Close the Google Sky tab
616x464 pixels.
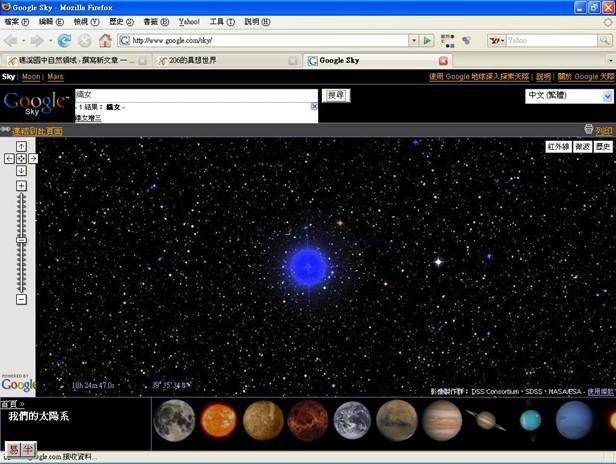[443, 61]
